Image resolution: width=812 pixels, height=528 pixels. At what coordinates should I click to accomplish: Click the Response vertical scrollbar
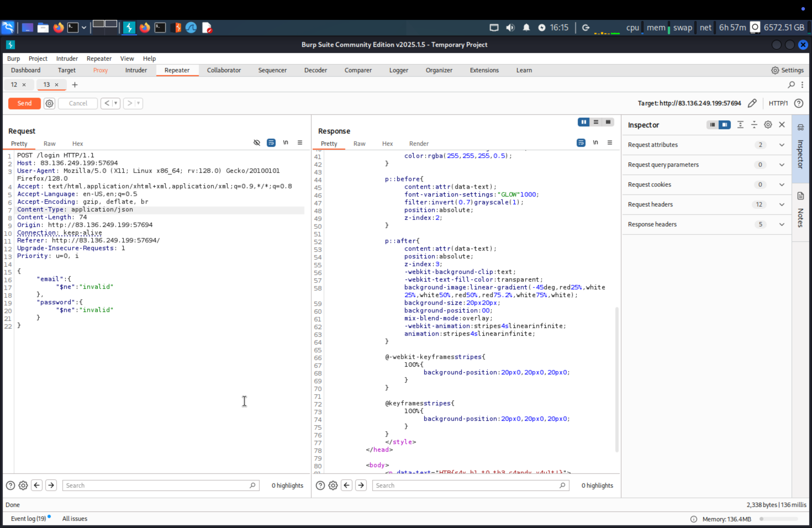point(617,379)
